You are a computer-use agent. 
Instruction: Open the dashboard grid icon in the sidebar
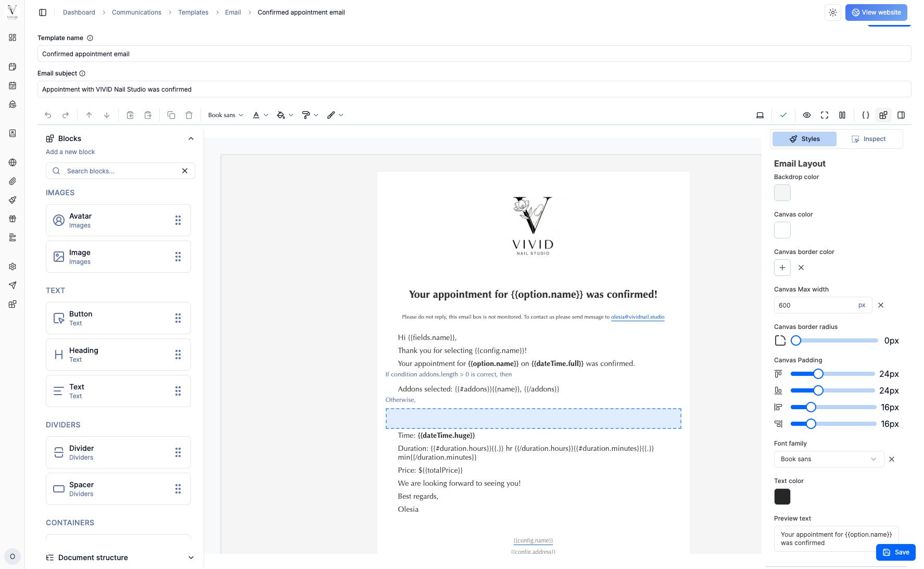point(12,37)
